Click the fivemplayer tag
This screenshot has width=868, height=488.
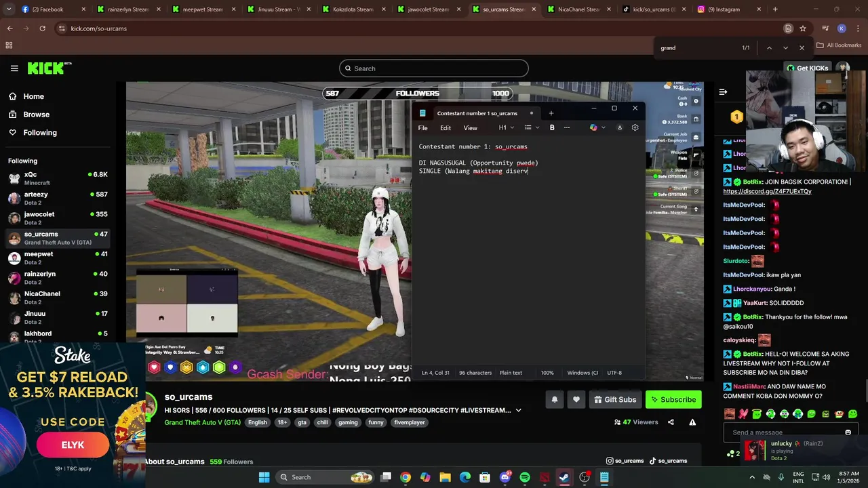pos(410,422)
